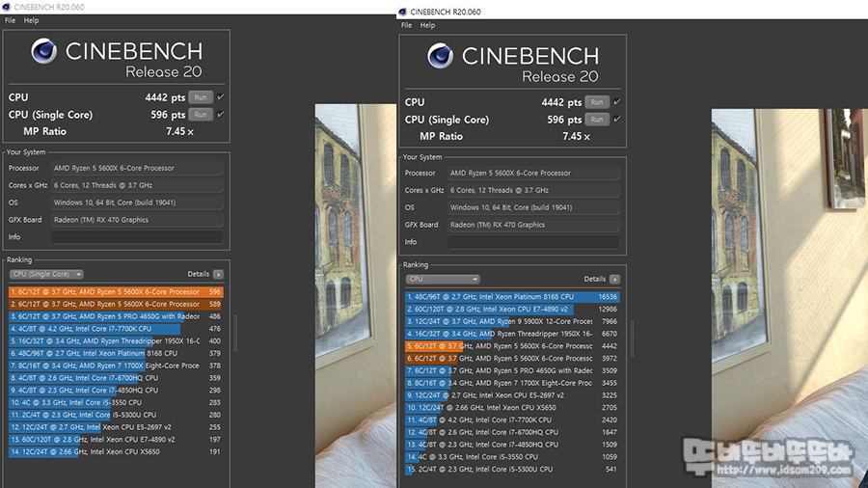The width and height of the screenshot is (868, 488).
Task: Select Xeon E5-2697 v2 255 row in left ranking
Action: click(116, 427)
